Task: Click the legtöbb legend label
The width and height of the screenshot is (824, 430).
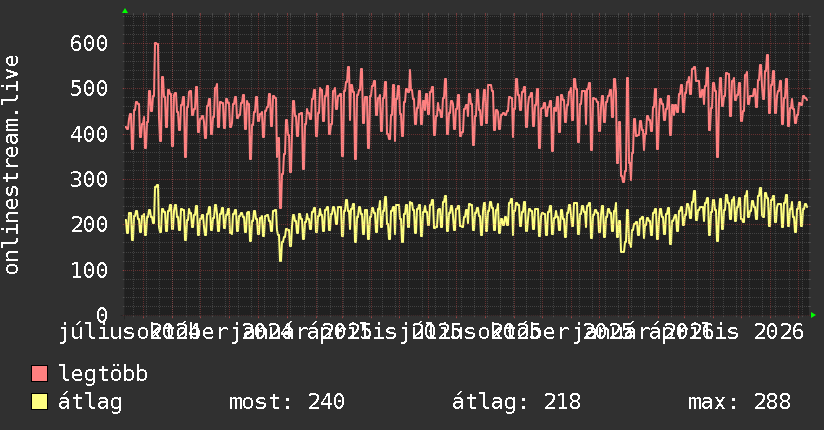Action: [x=103, y=374]
